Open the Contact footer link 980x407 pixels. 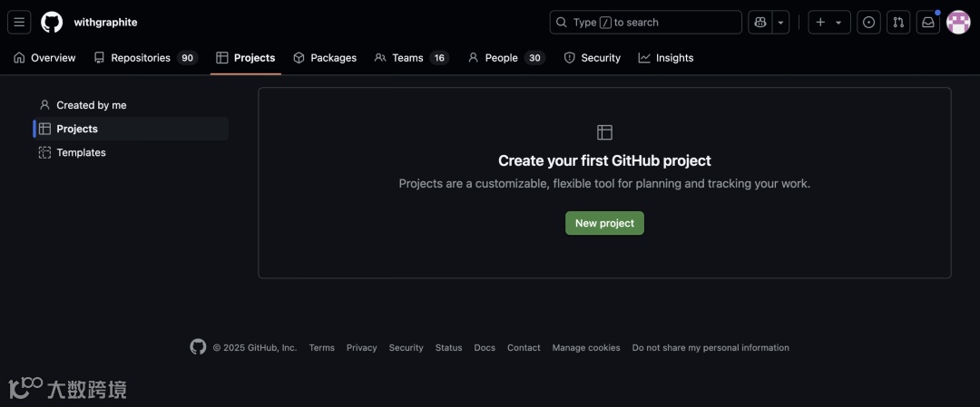tap(524, 348)
